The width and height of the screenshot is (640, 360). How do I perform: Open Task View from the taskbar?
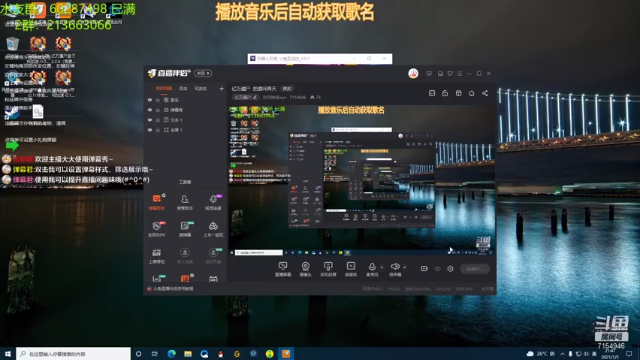coord(155,353)
